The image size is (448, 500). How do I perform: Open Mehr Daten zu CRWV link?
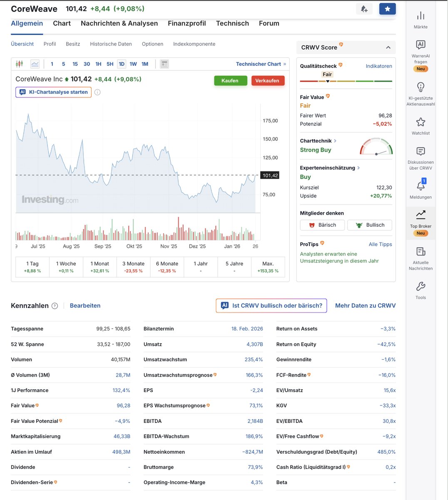(x=366, y=305)
